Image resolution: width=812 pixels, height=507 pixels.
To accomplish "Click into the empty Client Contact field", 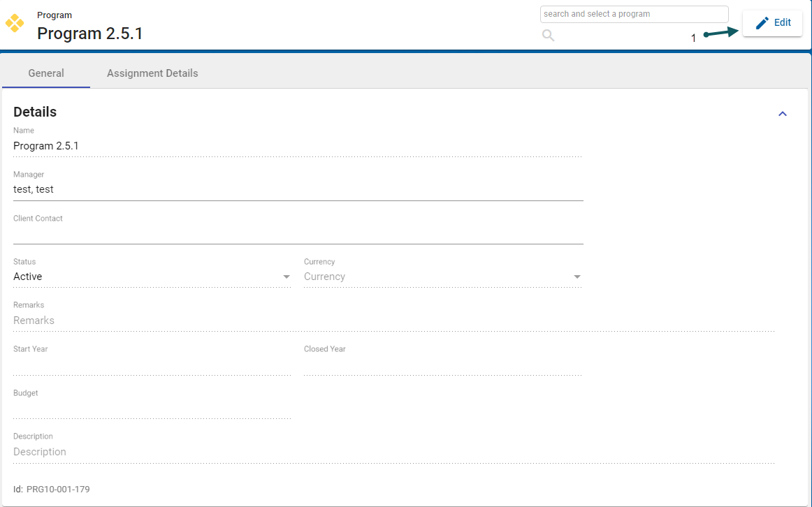I will [x=297, y=233].
